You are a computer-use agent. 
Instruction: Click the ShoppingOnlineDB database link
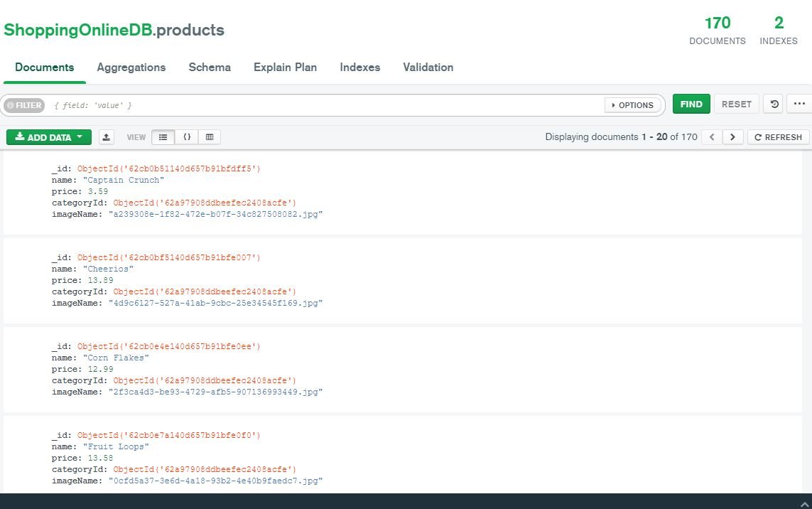click(x=78, y=30)
